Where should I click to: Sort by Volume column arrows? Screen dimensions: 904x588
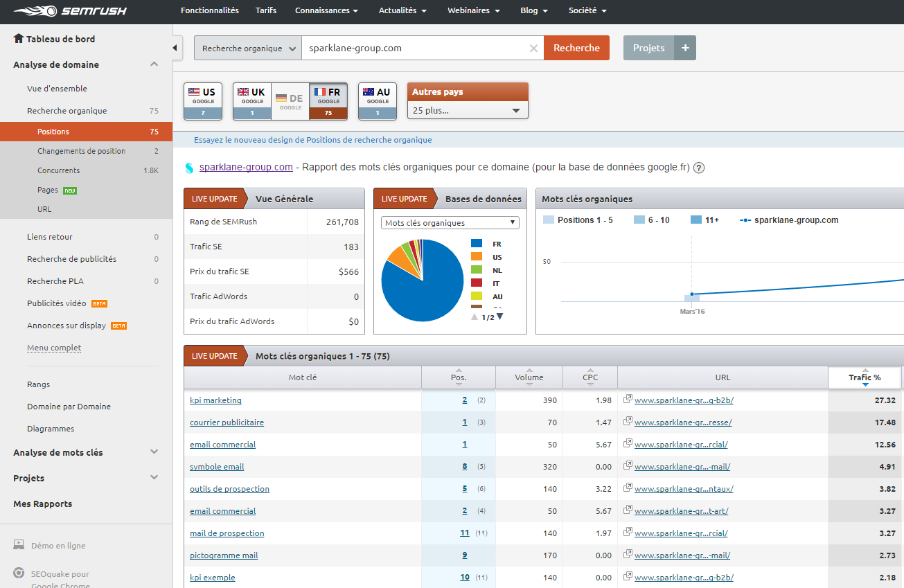[x=529, y=377]
